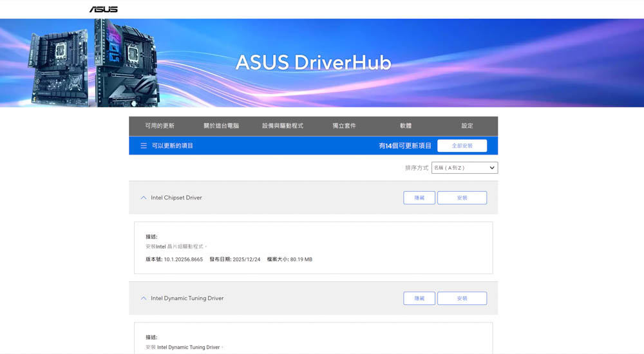The width and height of the screenshot is (644, 354).
Task: Click the 有14個可更新項目 count text
Action: 405,146
